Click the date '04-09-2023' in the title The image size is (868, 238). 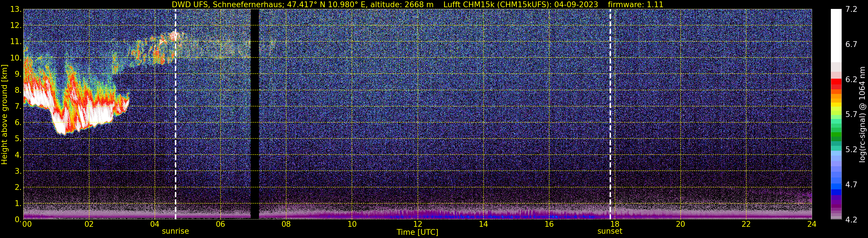[576, 5]
